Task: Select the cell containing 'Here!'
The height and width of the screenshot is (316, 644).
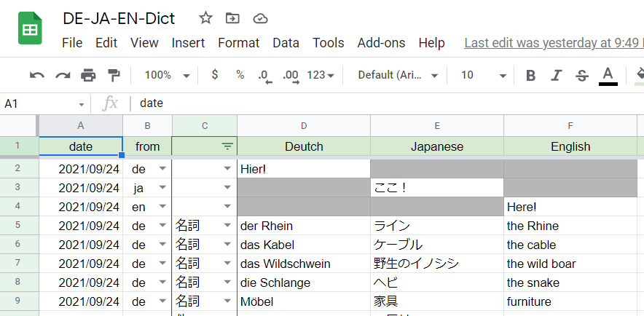Action: click(x=570, y=207)
